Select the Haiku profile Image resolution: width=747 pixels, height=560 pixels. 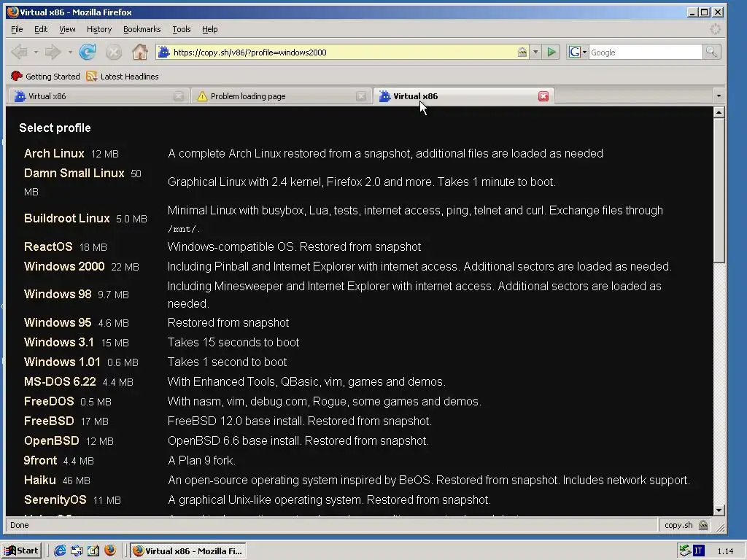pyautogui.click(x=40, y=480)
